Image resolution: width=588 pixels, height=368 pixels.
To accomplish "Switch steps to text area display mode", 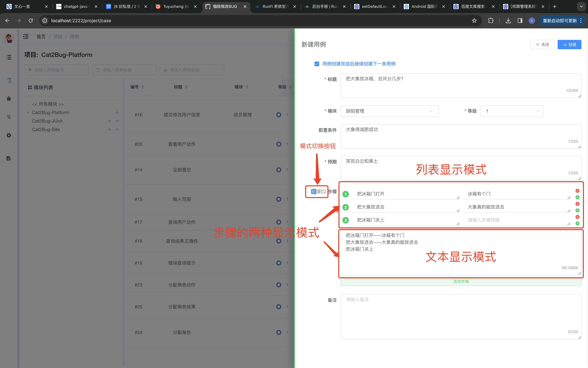I will click(323, 192).
